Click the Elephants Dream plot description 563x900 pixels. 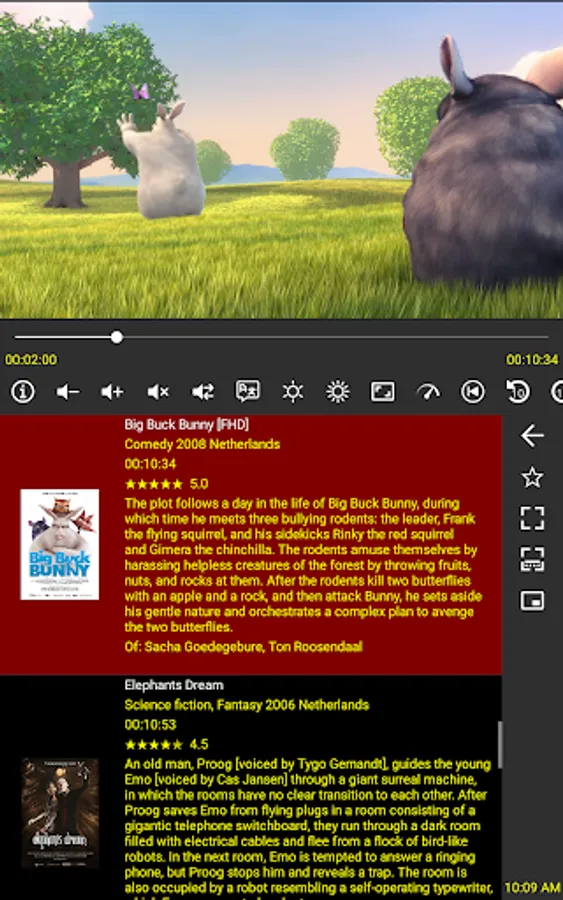click(x=308, y=827)
